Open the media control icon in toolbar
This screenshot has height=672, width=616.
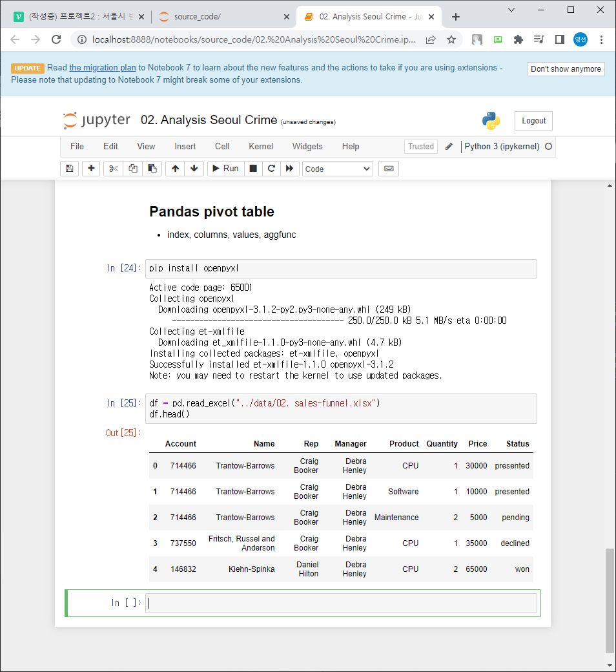[539, 40]
